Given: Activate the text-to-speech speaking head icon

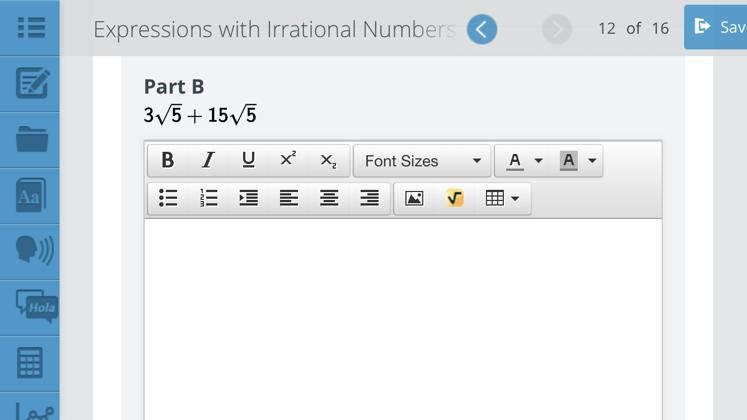Looking at the screenshot, I should (x=31, y=250).
